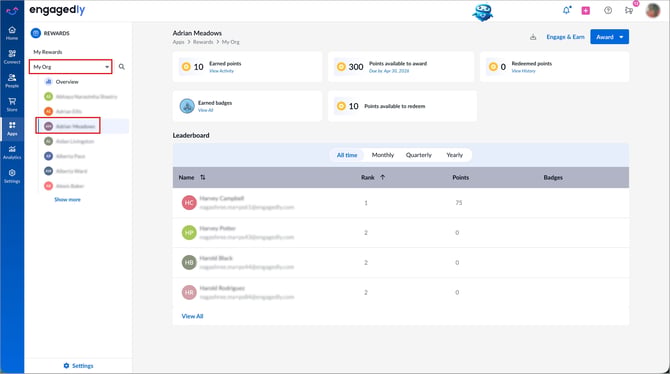
Task: Open My Rewards section
Action: tap(48, 52)
